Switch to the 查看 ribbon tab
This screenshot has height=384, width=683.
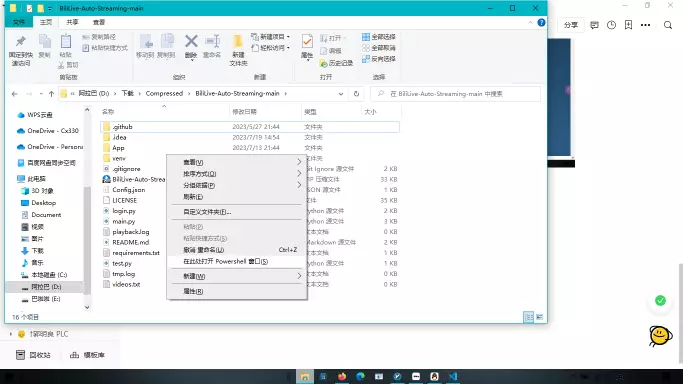(99, 22)
